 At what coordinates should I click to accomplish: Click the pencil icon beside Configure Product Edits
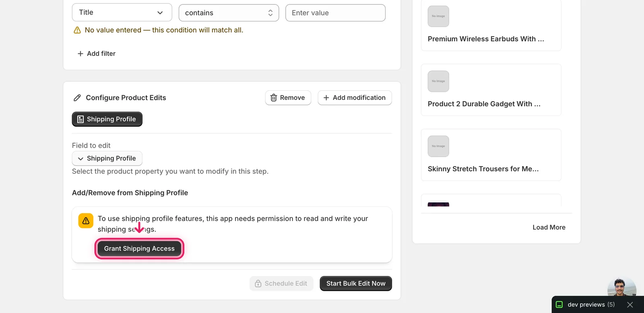click(x=77, y=98)
